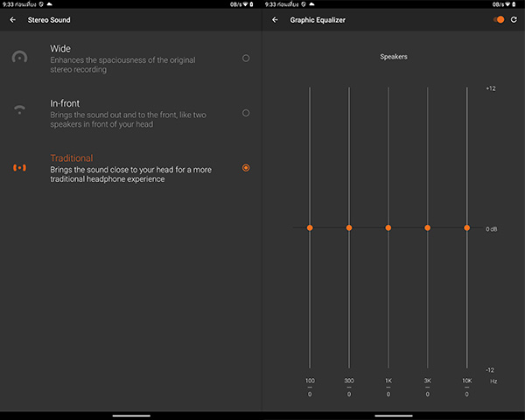Go back from Graphic Equalizer screen
The image size is (525, 420).
coord(275,19)
